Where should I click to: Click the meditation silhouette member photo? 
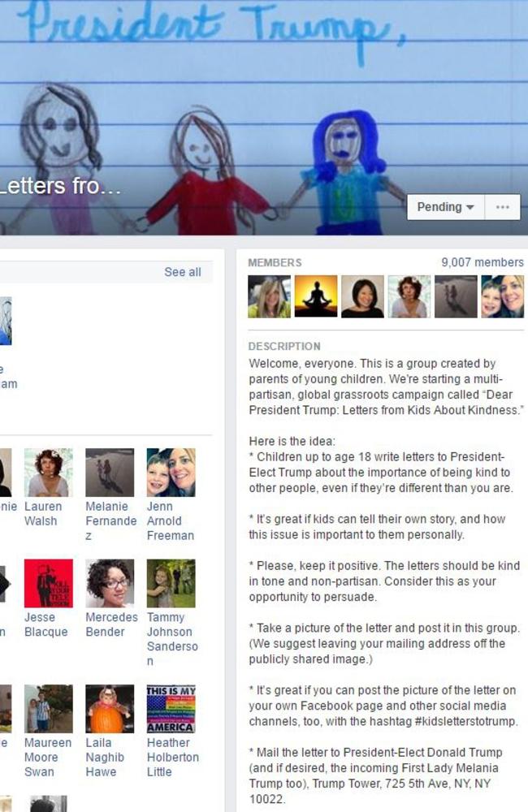(x=316, y=296)
